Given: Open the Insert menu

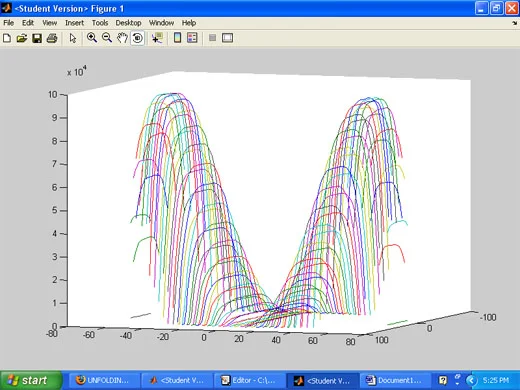Looking at the screenshot, I should click(x=74, y=23).
